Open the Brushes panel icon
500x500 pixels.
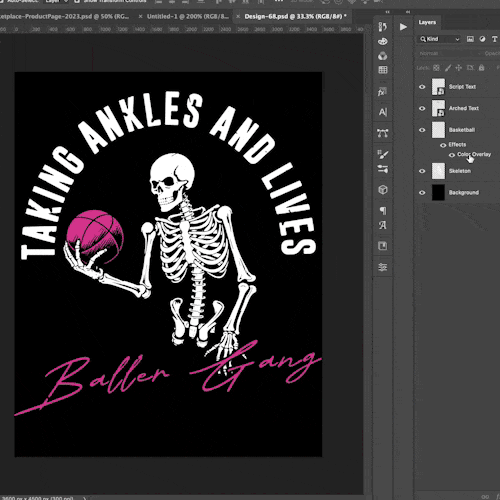pyautogui.click(x=383, y=154)
